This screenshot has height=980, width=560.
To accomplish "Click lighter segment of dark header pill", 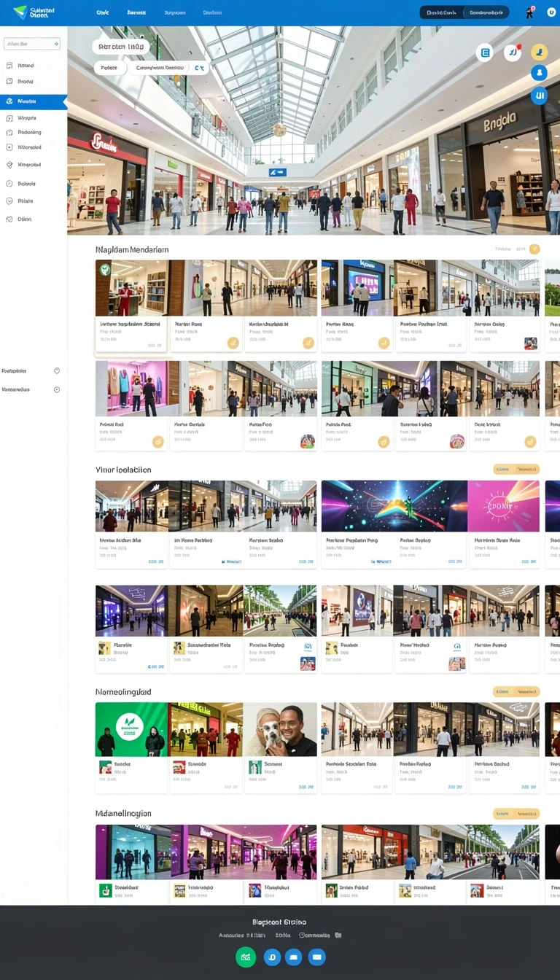I will pyautogui.click(x=487, y=12).
